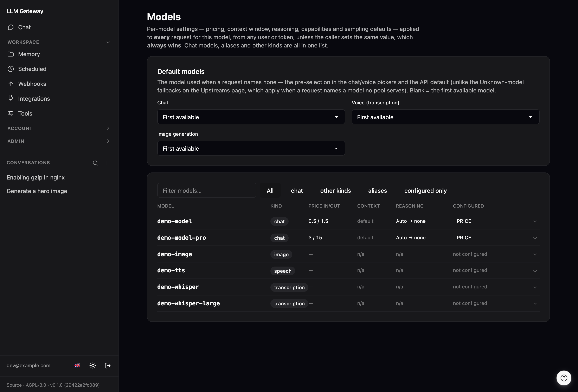This screenshot has width=578, height=392.
Task: Click the Tools sliders icon
Action: [11, 113]
